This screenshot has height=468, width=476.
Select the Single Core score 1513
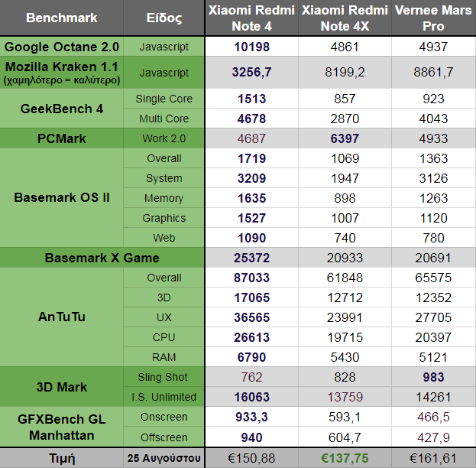coord(251,99)
